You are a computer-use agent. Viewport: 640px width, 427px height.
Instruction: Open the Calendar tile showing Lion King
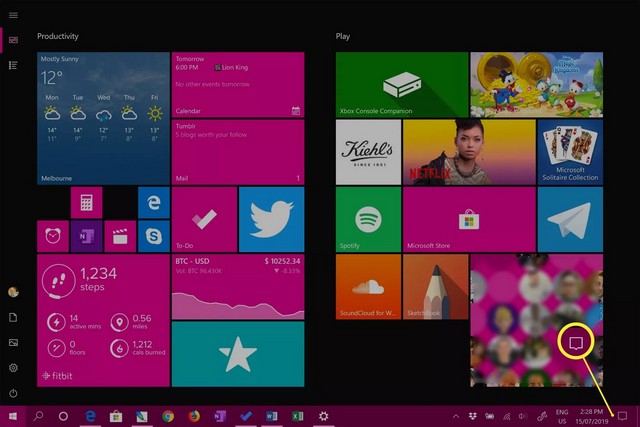click(x=238, y=85)
